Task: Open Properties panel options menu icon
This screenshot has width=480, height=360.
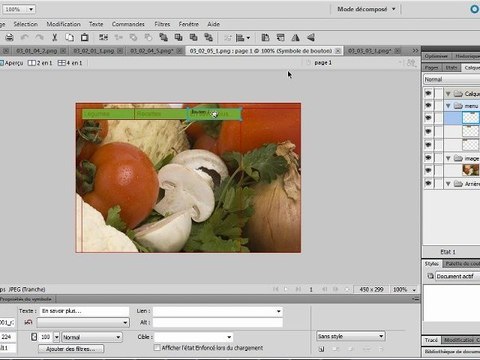Action: 415,299
